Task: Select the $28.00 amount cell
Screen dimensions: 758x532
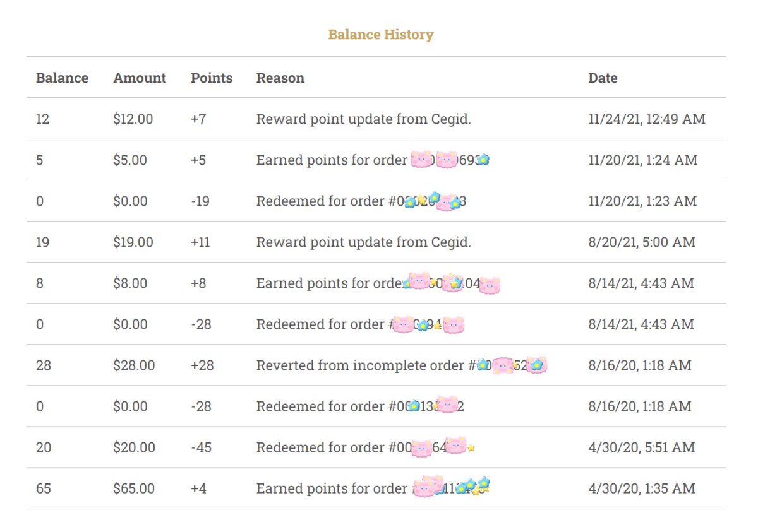Action: tap(134, 365)
